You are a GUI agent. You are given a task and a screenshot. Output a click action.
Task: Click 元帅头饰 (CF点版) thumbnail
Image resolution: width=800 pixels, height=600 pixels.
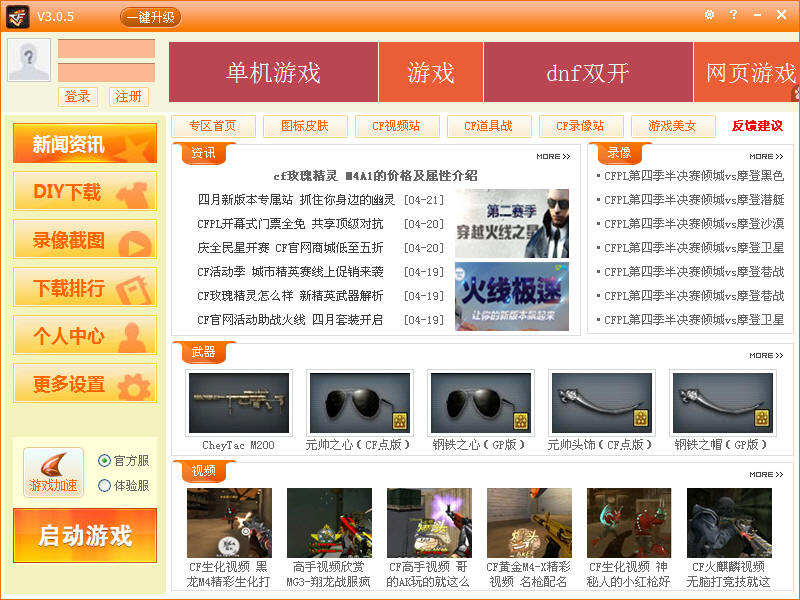[602, 403]
